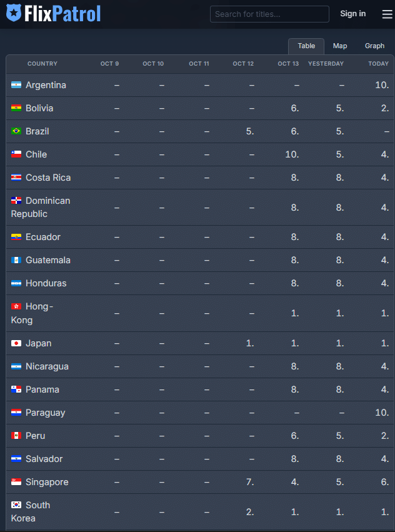Switch to the Graph tab
Image resolution: width=395 pixels, height=532 pixels.
374,46
